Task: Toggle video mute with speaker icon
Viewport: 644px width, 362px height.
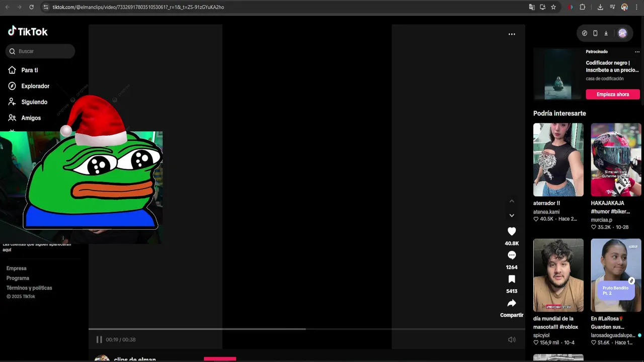Action: coord(512,340)
